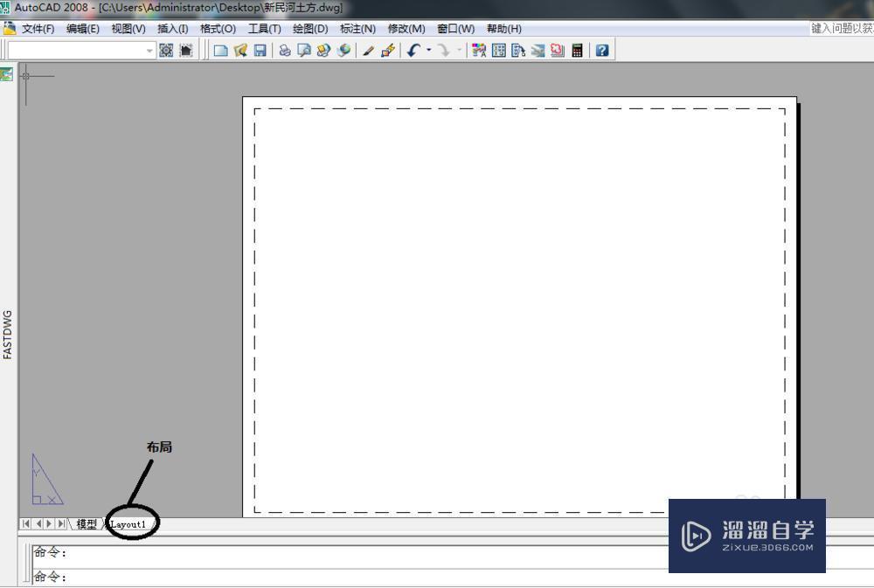Open the Tool Palettes window icon
The height and width of the screenshot is (588, 874).
(518, 51)
